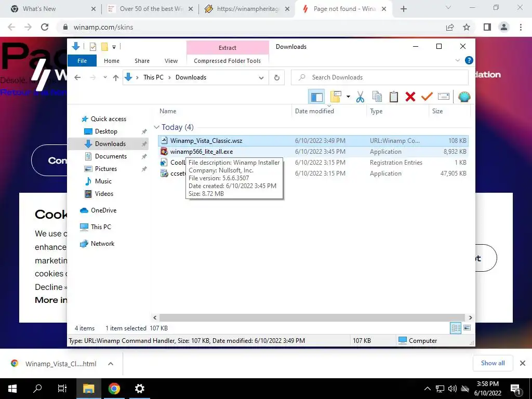Viewport: 532px width, 399px height.
Task: Click the blue shell globe icon
Action: click(x=464, y=97)
